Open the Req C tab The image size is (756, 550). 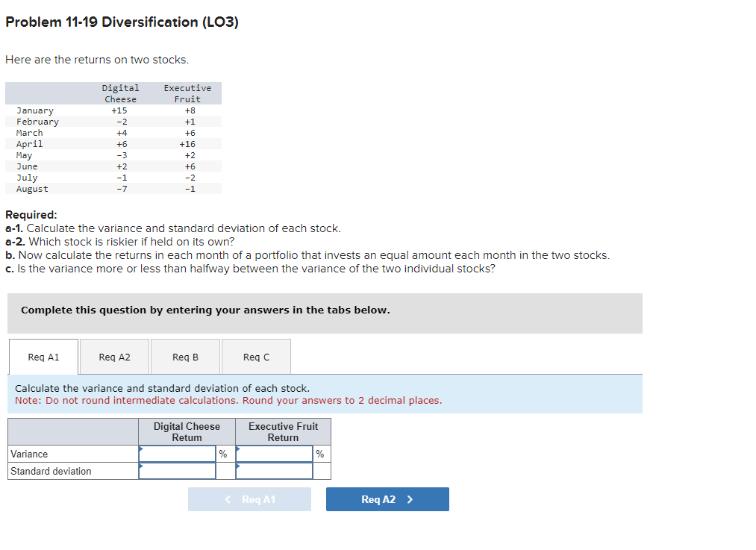click(256, 356)
